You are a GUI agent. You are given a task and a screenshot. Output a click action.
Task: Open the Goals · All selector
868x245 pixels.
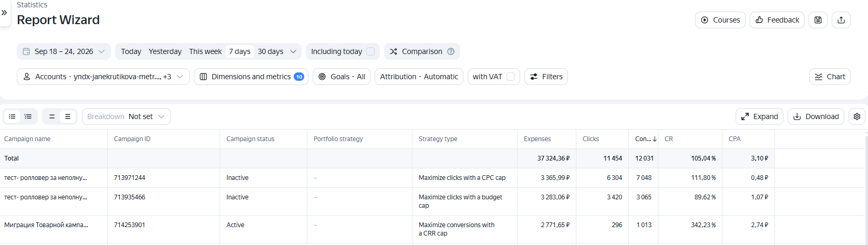coord(342,77)
